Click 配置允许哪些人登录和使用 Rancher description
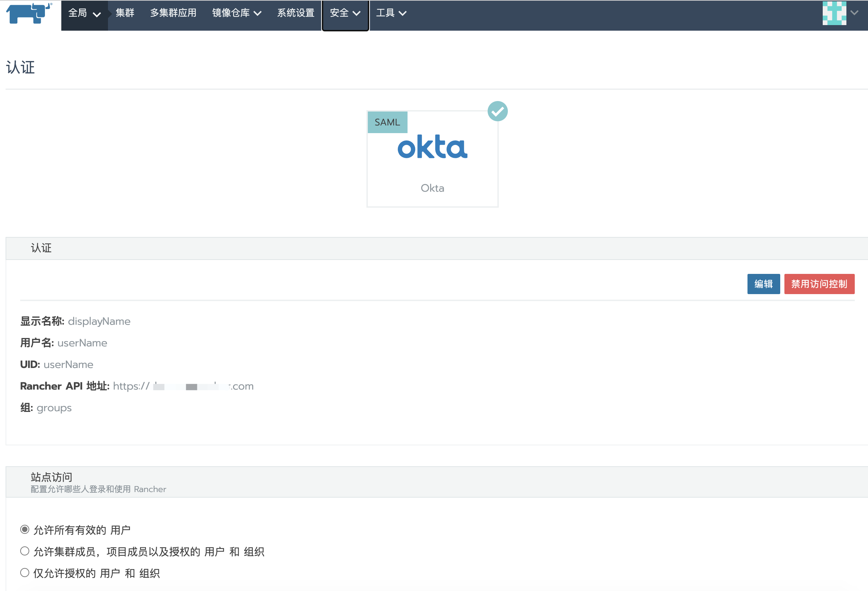Image resolution: width=868 pixels, height=591 pixels. (x=98, y=489)
